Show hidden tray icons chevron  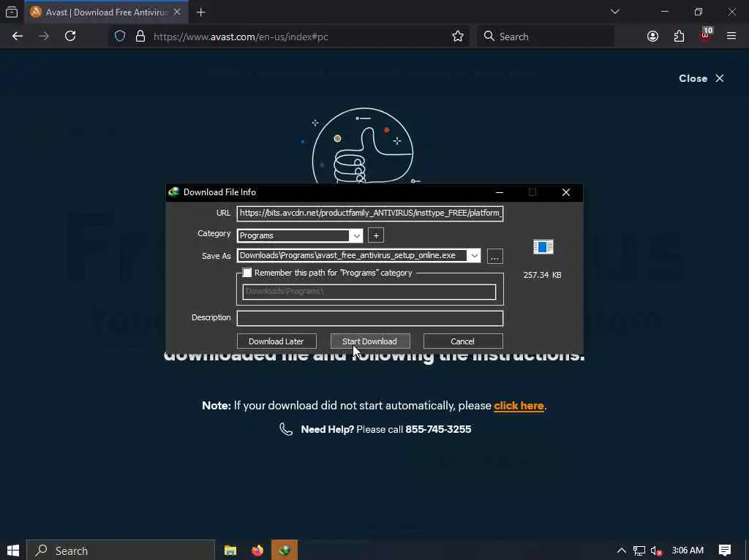tap(621, 550)
